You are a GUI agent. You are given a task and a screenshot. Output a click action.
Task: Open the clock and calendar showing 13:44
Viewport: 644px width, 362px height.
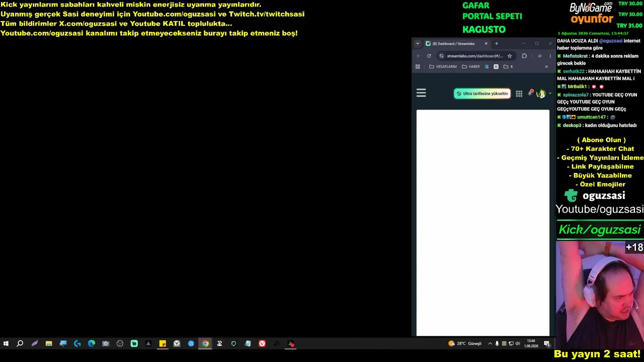531,344
